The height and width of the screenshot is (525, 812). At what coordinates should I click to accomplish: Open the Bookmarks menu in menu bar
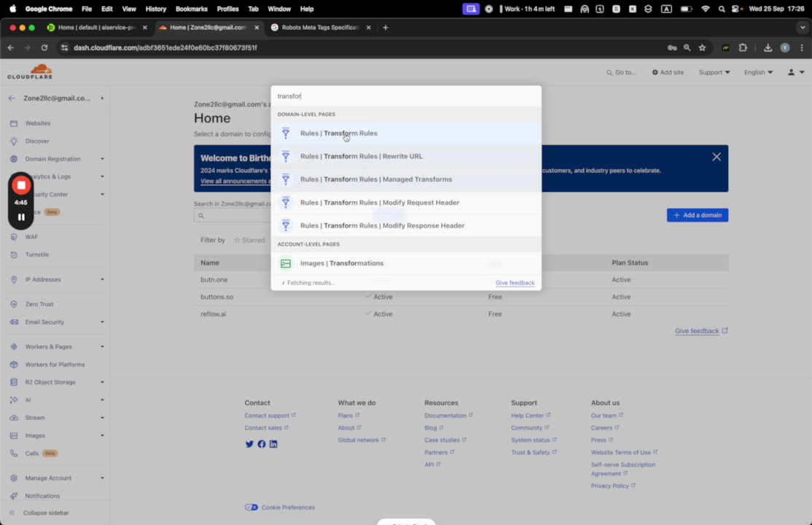pos(191,9)
